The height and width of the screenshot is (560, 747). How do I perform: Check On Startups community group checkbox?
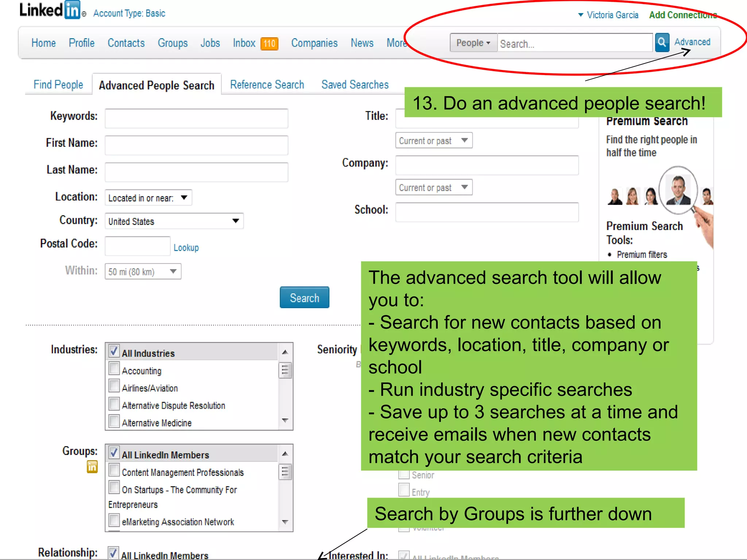[x=114, y=487]
